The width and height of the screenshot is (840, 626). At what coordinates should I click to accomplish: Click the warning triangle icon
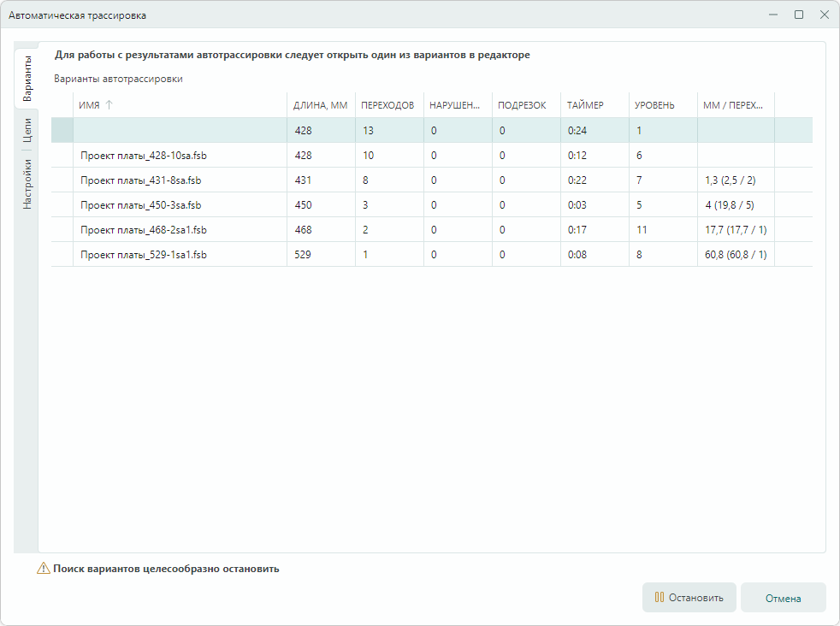point(43,568)
